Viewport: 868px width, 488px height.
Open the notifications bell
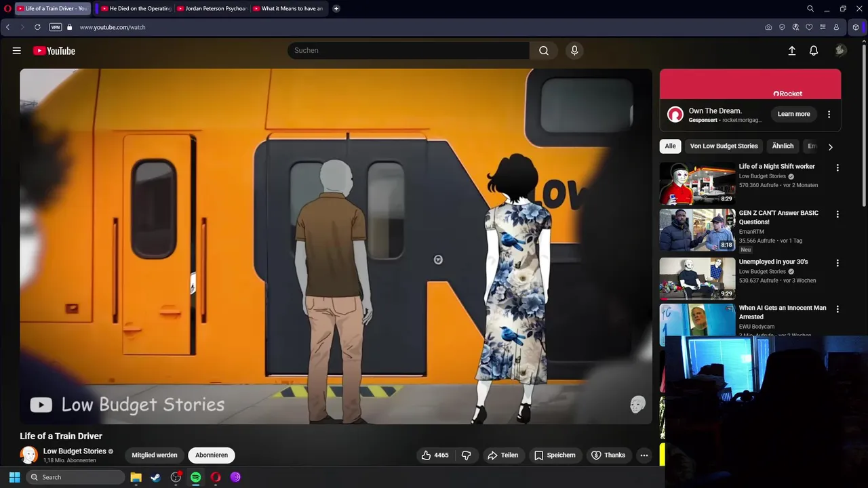pos(814,51)
